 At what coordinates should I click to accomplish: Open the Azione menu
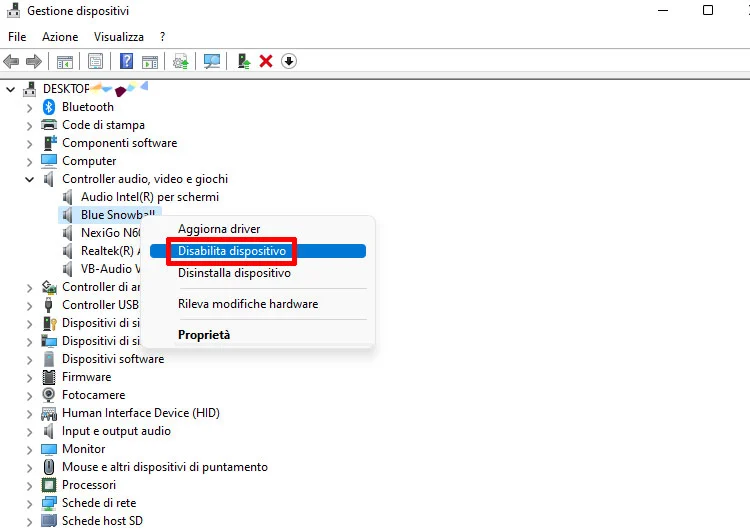tap(60, 37)
